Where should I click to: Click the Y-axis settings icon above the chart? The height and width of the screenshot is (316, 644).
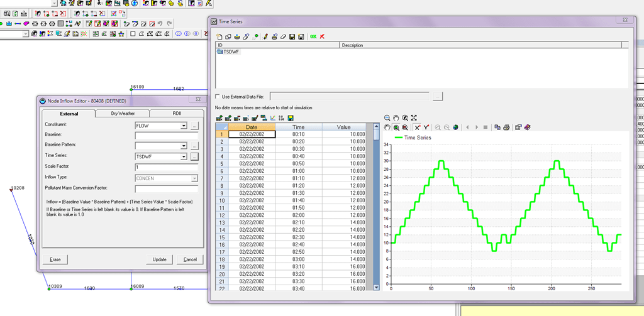pos(426,127)
